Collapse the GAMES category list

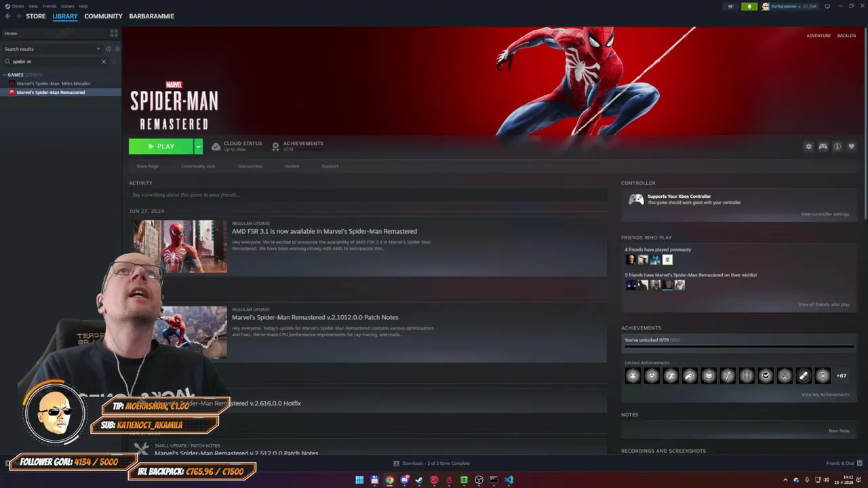[x=5, y=75]
